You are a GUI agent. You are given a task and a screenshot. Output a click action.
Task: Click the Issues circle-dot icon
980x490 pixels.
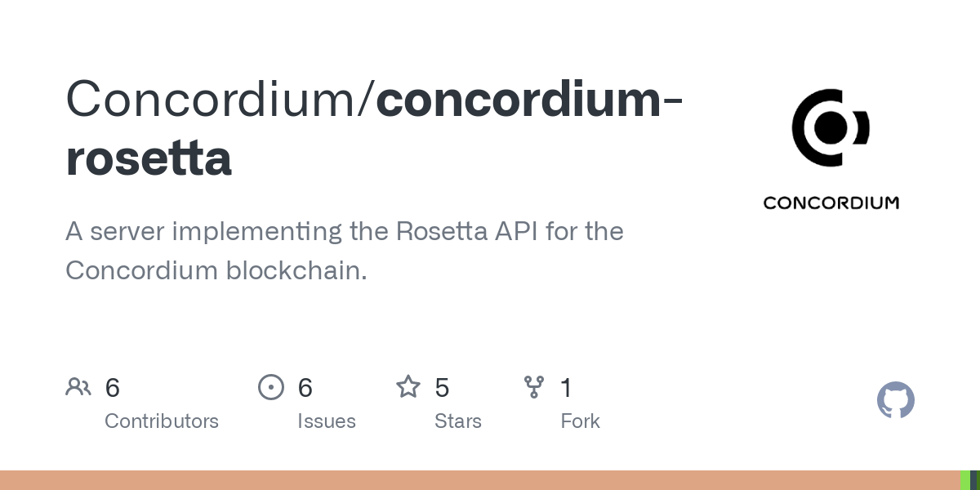[x=270, y=387]
